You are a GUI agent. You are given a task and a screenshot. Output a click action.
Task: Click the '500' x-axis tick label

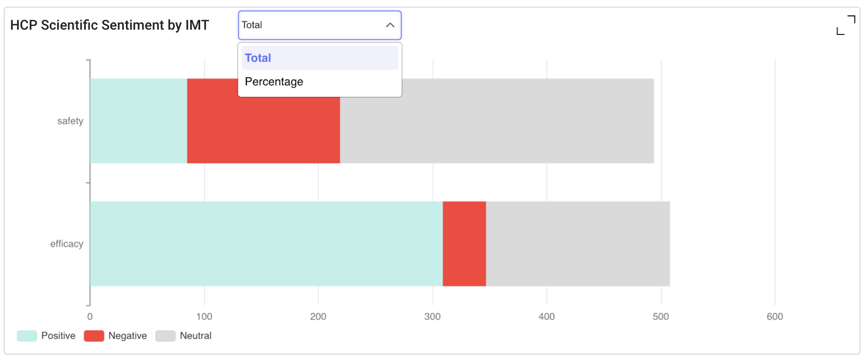click(x=661, y=317)
